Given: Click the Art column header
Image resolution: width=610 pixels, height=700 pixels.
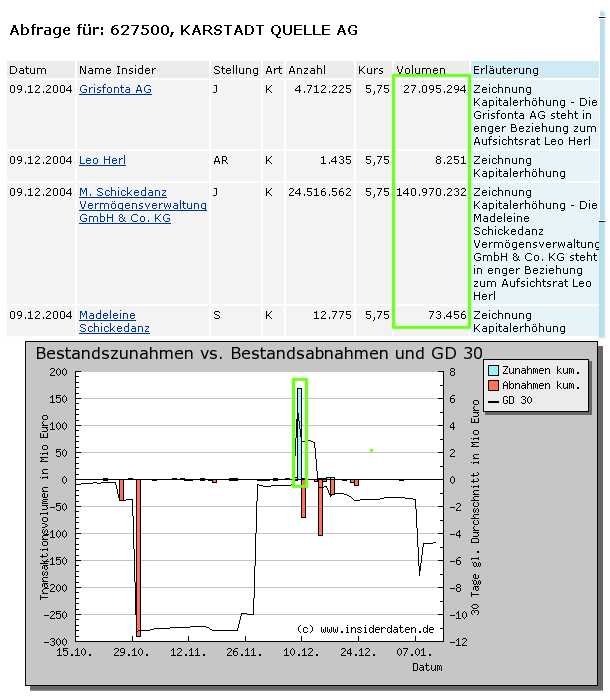Looking at the screenshot, I should click(x=273, y=70).
